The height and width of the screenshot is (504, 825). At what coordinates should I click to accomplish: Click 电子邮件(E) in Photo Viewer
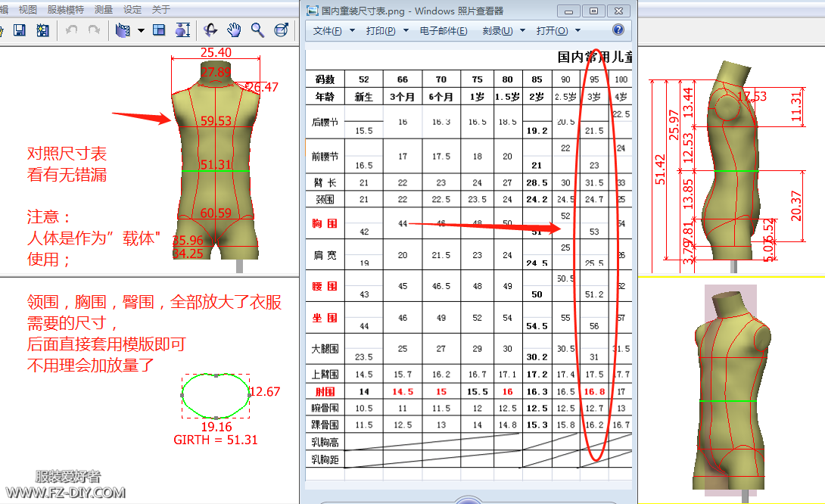pyautogui.click(x=443, y=30)
